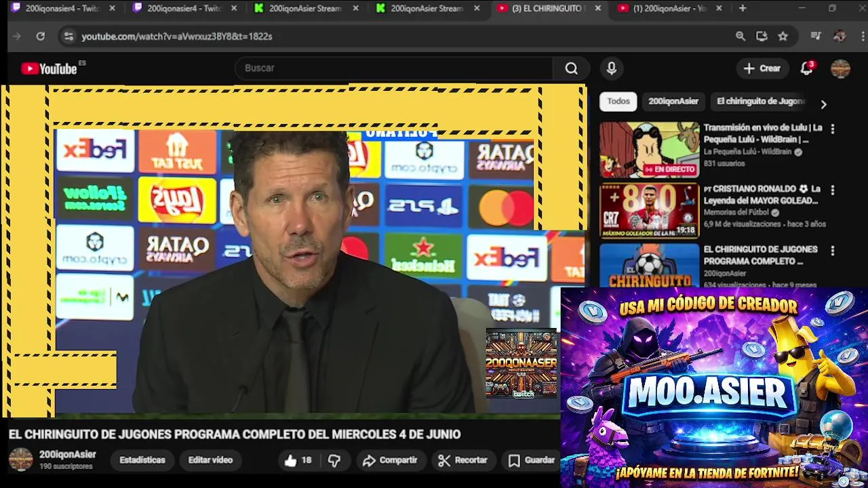Close the second 200iqonAsier Stream Kick tab
This screenshot has width=868, height=488.
(x=477, y=8)
